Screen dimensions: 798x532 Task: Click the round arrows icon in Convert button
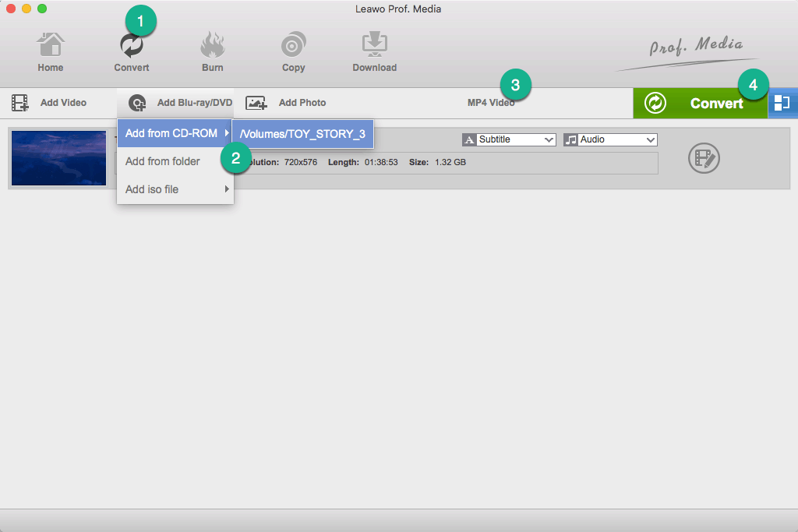(x=655, y=104)
